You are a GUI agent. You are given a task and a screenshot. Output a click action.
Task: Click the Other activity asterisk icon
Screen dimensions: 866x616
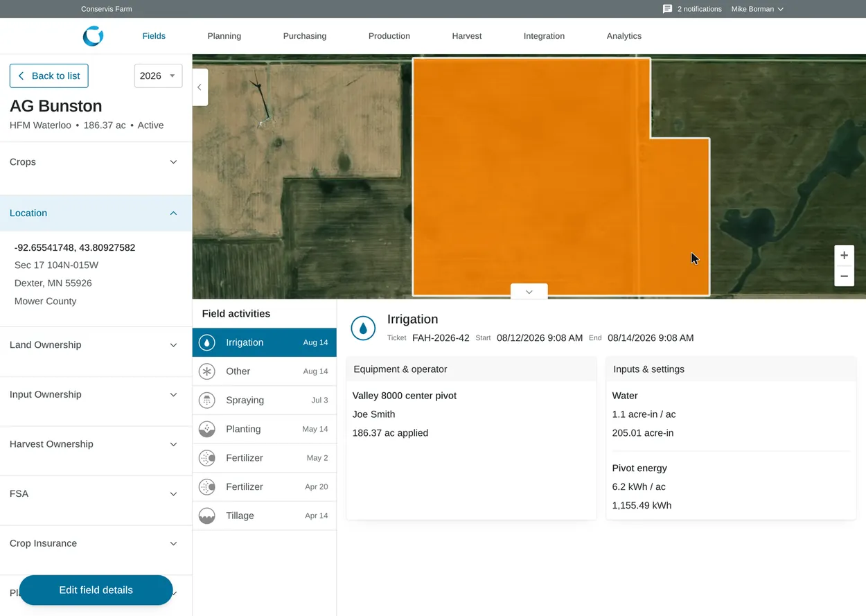coord(207,371)
